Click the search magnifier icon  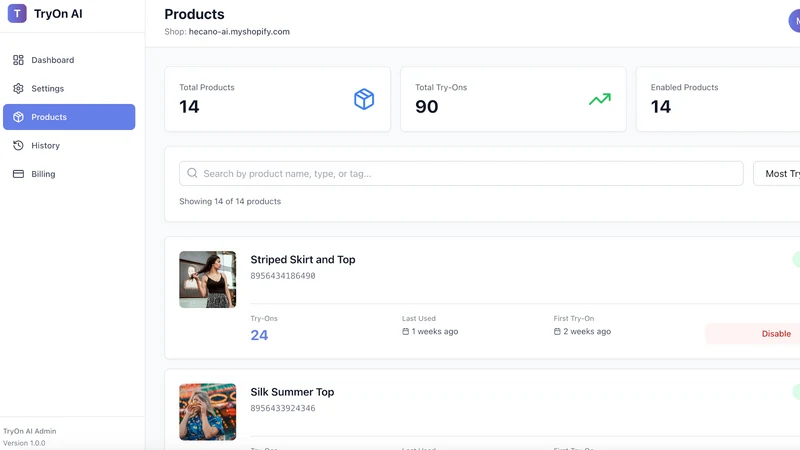192,173
